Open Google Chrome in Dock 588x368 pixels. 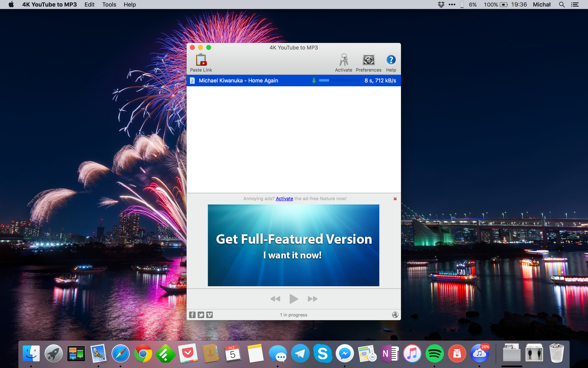(143, 354)
